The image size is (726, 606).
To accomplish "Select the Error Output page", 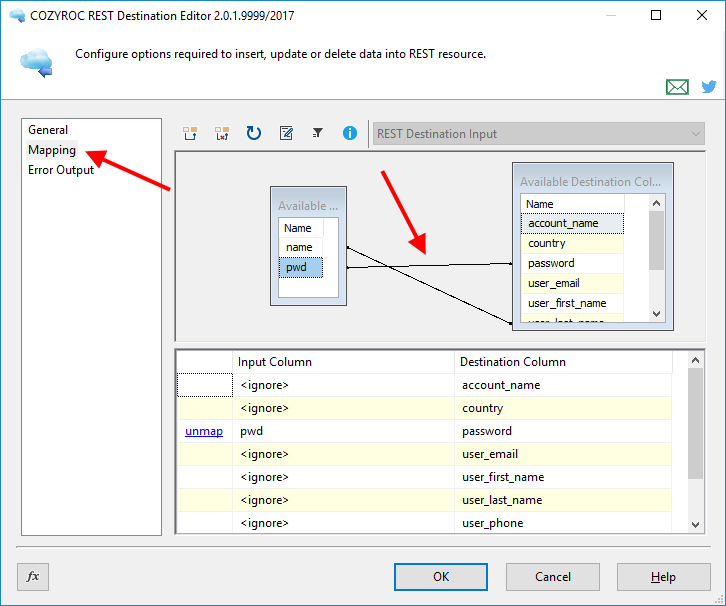I will 61,170.
